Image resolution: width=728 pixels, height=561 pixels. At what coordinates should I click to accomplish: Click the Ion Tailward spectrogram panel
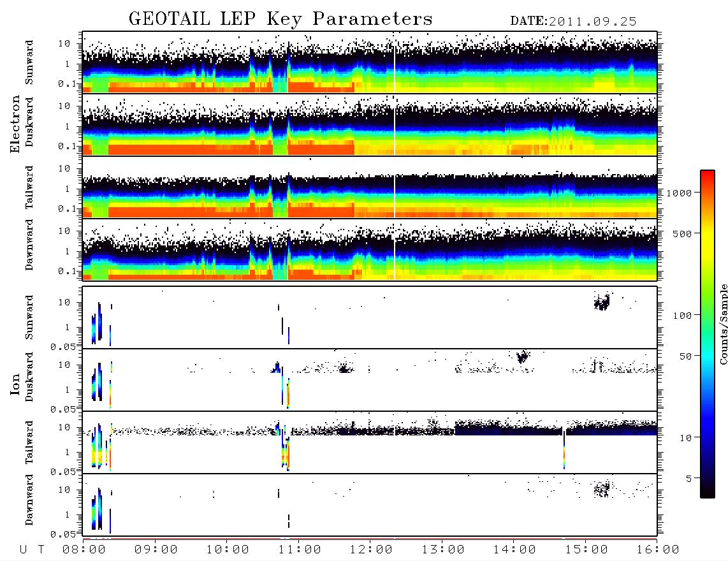pos(370,442)
